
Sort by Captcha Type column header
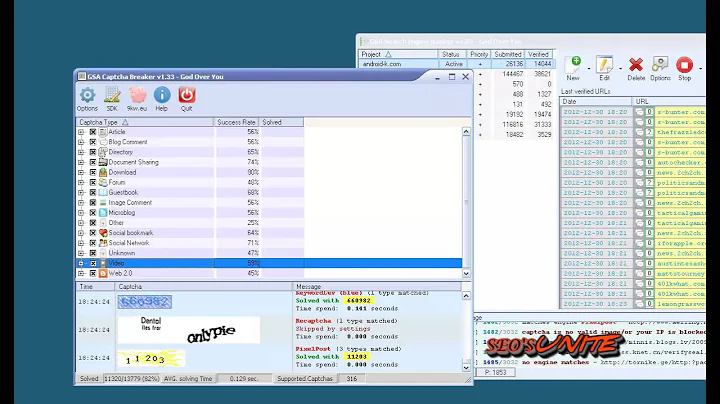click(x=145, y=122)
